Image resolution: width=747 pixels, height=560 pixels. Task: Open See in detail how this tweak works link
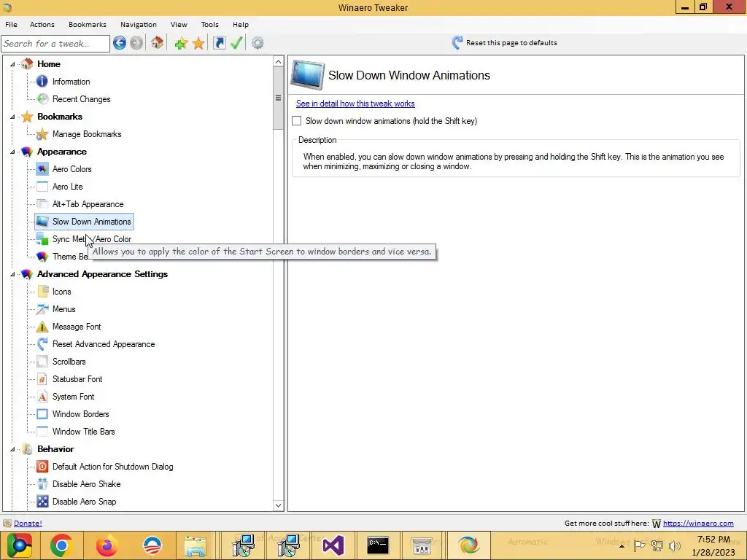click(x=355, y=104)
